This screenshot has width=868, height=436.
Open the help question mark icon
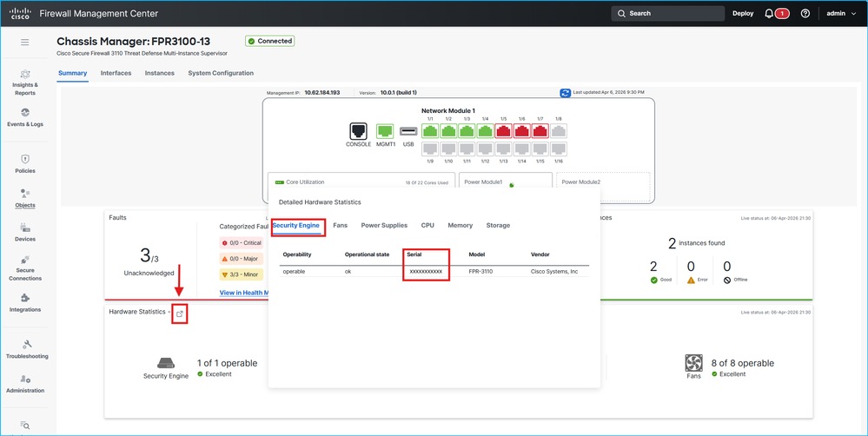pos(805,13)
